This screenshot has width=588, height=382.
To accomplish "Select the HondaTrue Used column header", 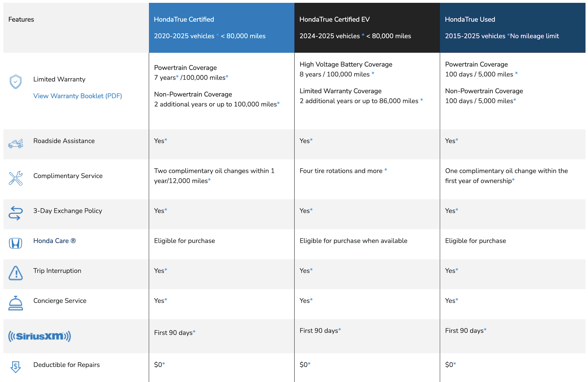I will coord(512,28).
